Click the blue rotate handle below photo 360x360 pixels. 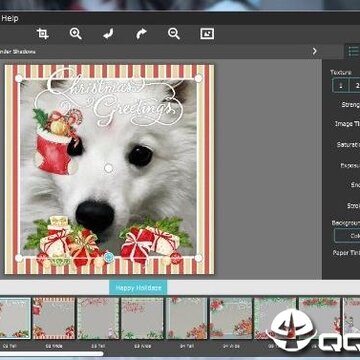[109, 258]
